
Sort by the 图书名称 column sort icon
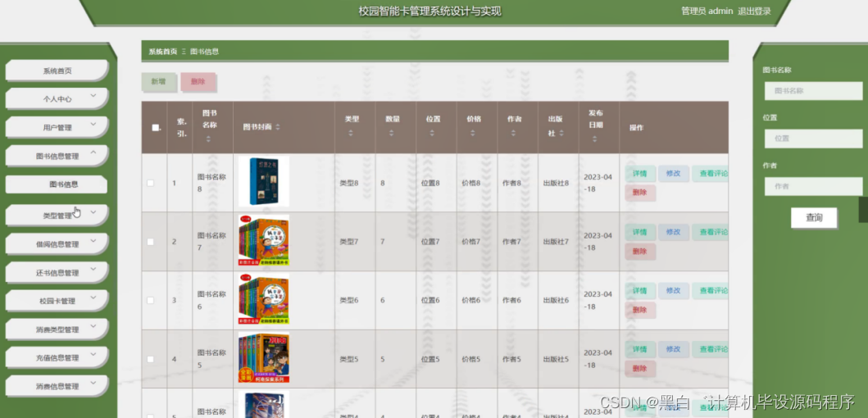click(208, 139)
